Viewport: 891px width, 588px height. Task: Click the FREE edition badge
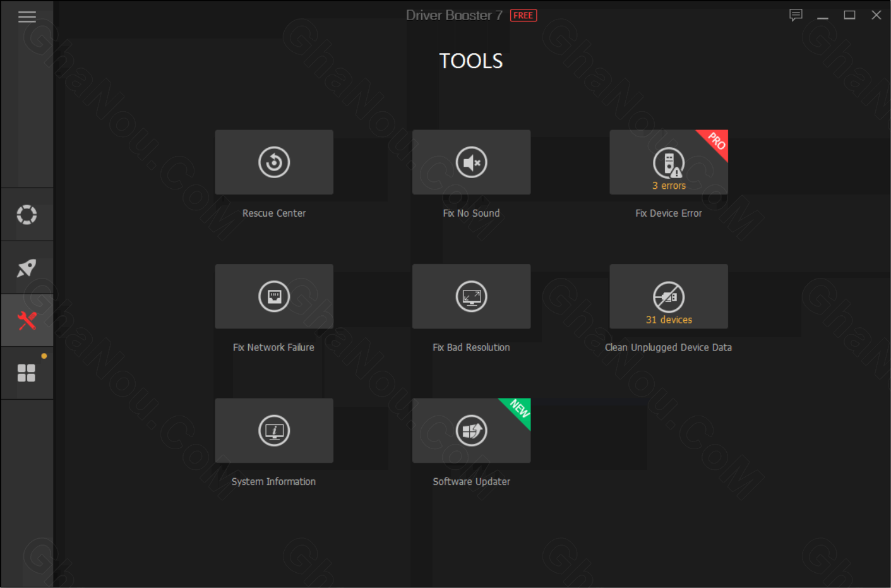(523, 15)
